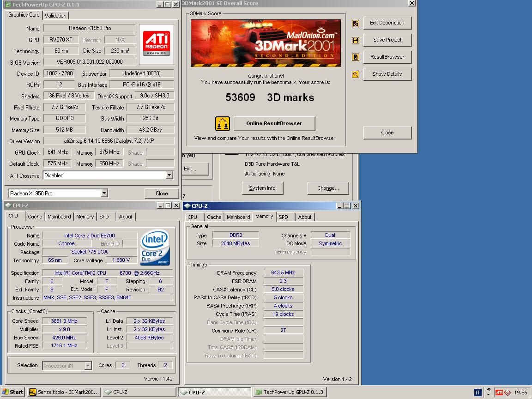Open Cache tab in left CPU-Z
The image size is (532, 399).
(x=35, y=217)
